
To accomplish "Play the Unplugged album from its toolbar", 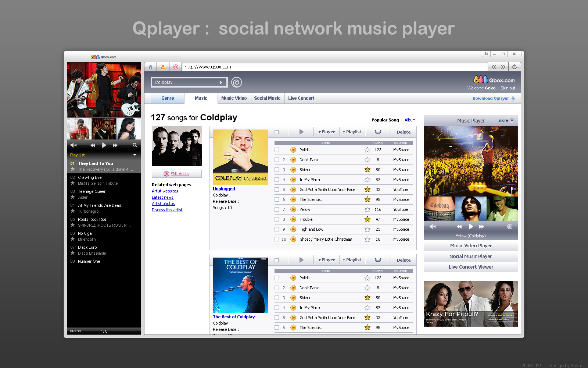I will click(x=301, y=132).
